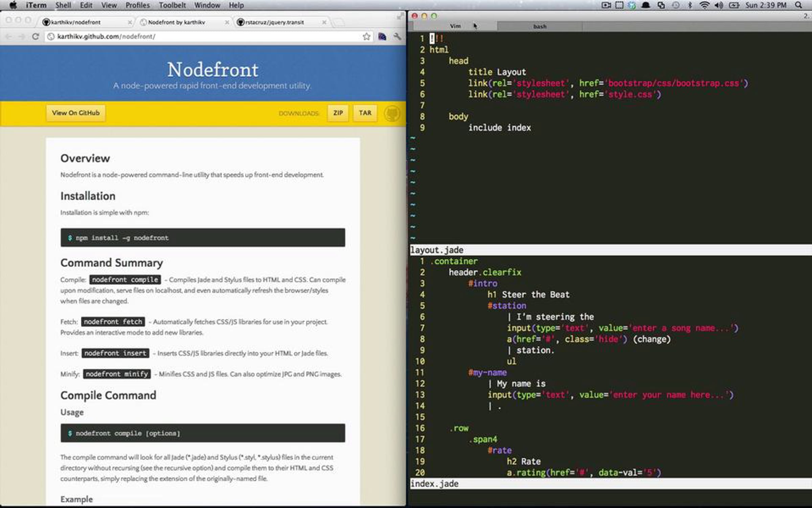
Task: Click the View On GitHub button
Action: 76,113
